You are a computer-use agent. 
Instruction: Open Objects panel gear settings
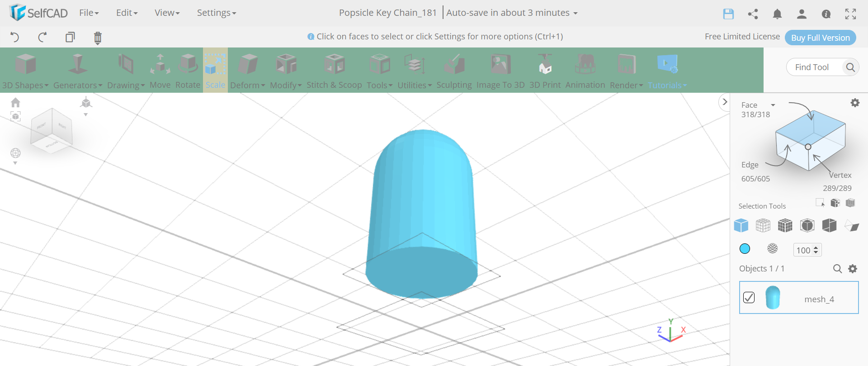[x=853, y=269]
